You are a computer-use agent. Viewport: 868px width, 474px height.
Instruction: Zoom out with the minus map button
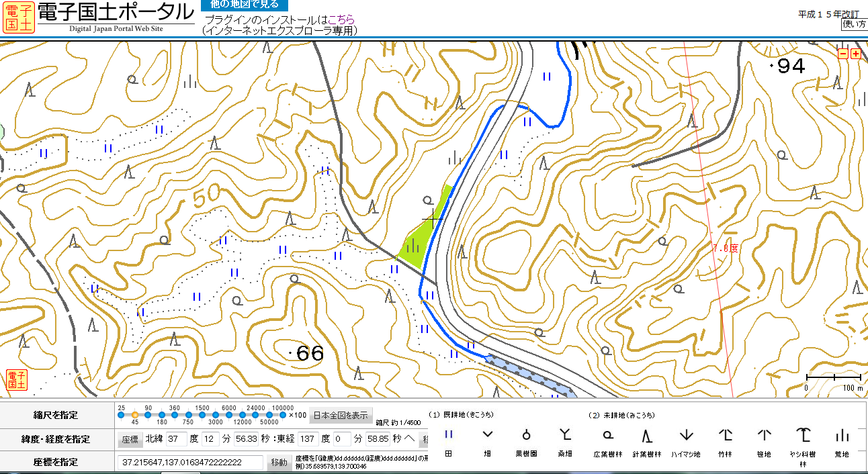point(843,54)
